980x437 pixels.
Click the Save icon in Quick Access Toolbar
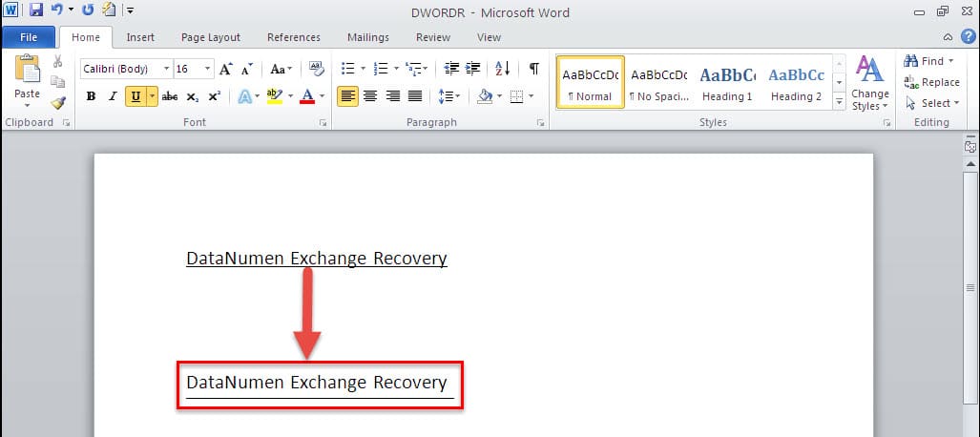(36, 10)
